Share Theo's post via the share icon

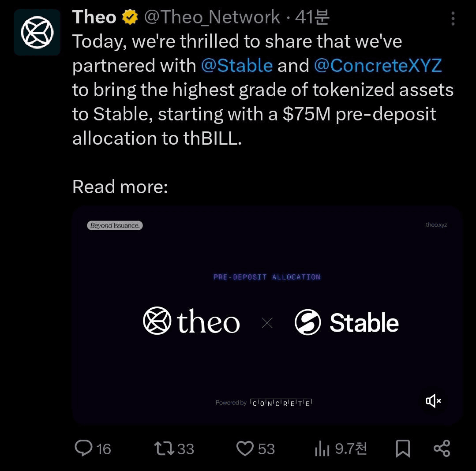coord(442,449)
